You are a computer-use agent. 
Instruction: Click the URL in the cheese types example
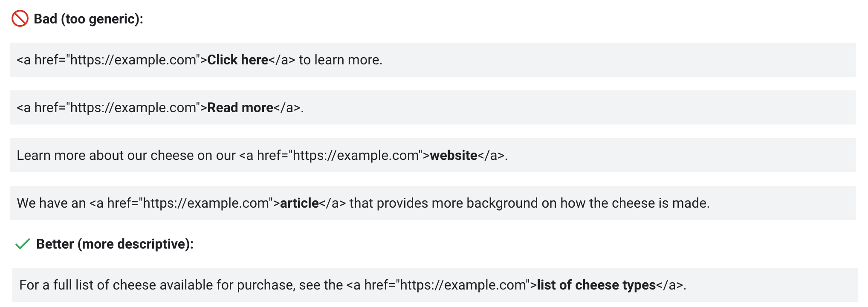pyautogui.click(x=463, y=285)
